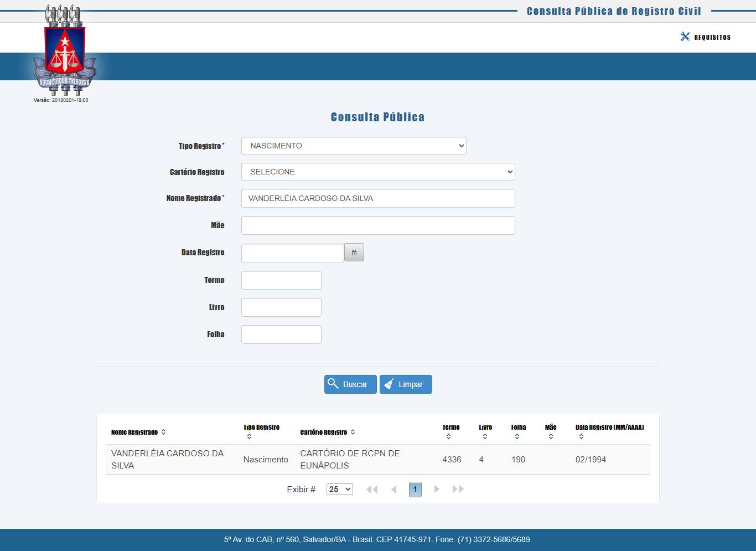Open the calendar date picker icon
The image size is (756, 551).
coord(354,253)
